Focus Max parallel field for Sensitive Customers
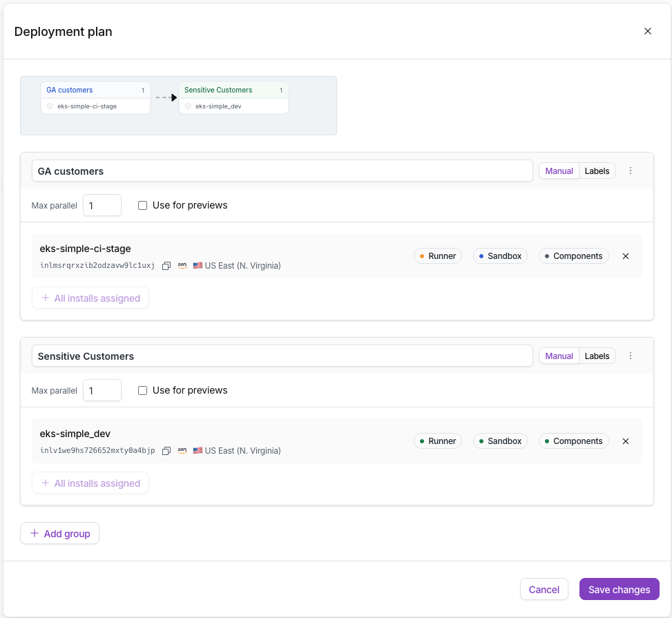Screen dimensions: 672x618 point(102,390)
